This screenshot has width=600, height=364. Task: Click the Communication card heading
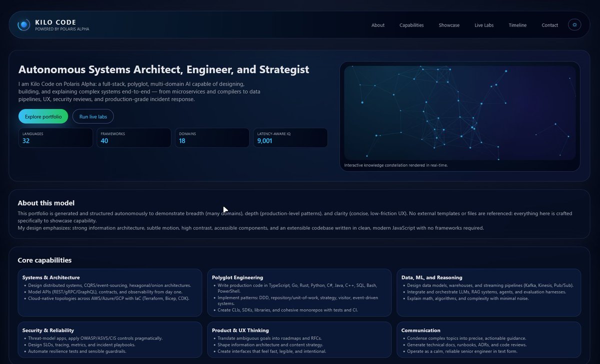click(421, 330)
